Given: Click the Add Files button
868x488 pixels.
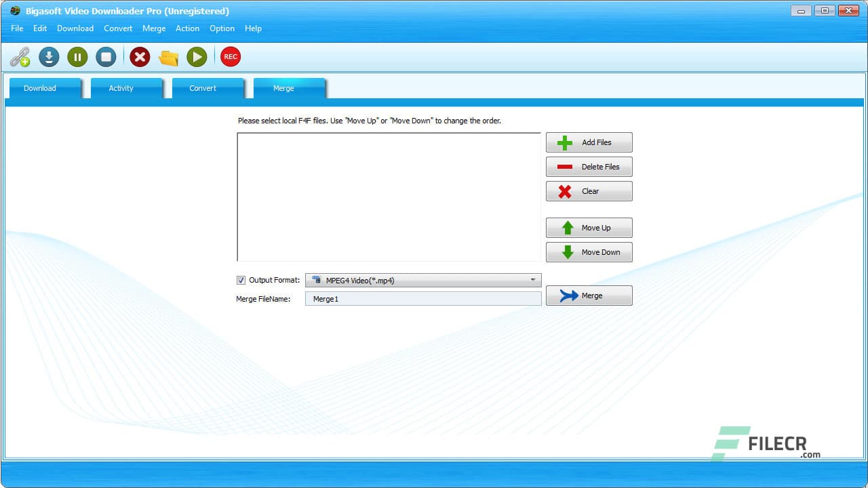Looking at the screenshot, I should pos(589,142).
